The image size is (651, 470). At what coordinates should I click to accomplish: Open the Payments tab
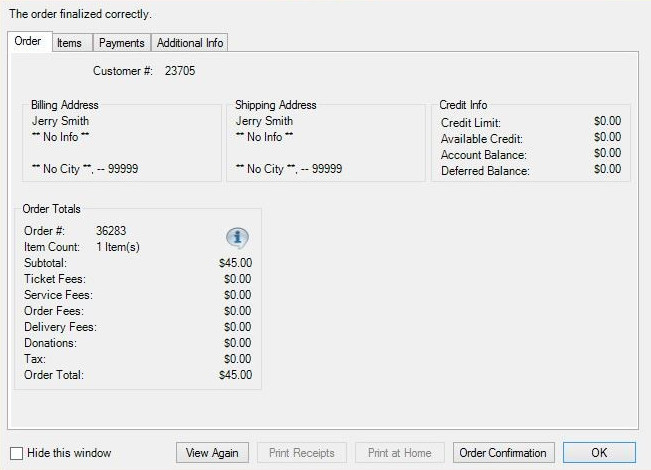122,43
